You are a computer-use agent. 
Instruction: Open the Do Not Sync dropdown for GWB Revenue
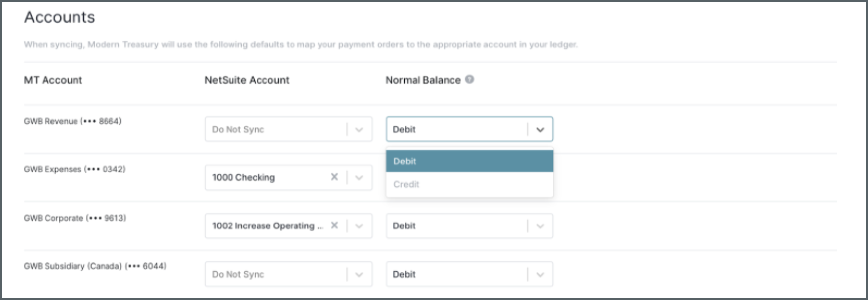[x=288, y=129]
